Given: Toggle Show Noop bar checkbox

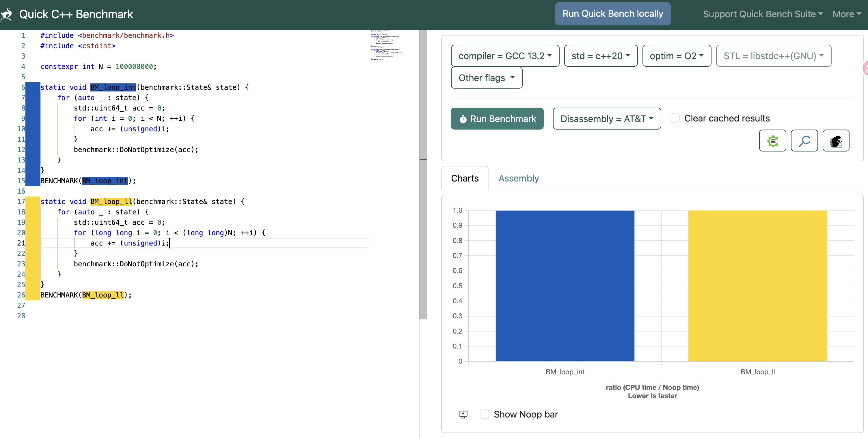Looking at the screenshot, I should point(484,414).
